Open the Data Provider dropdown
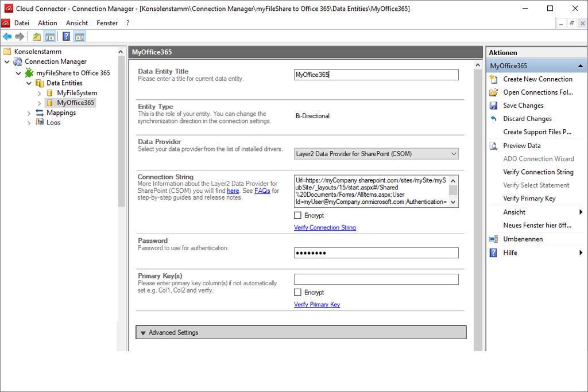Viewport: 588px width, 392px height. [x=453, y=154]
